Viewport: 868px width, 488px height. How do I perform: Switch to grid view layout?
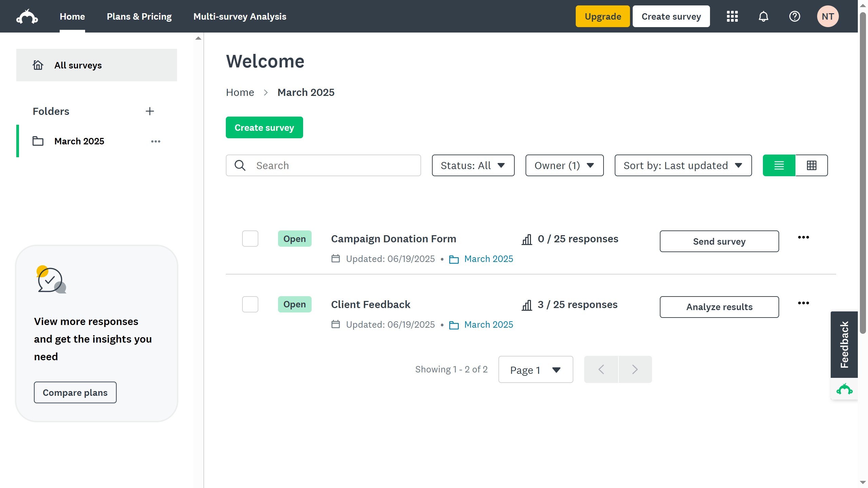[x=811, y=165]
